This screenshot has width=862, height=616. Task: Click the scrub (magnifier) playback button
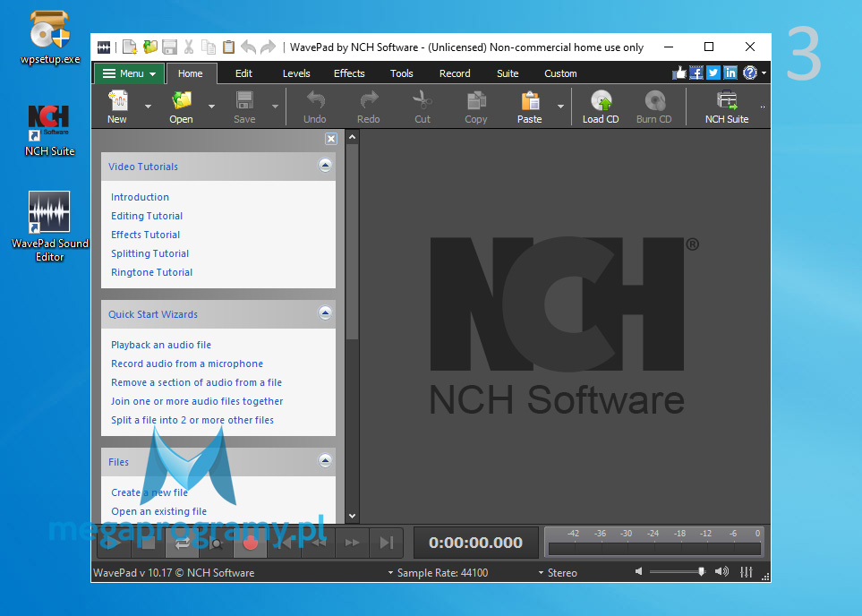click(x=217, y=543)
